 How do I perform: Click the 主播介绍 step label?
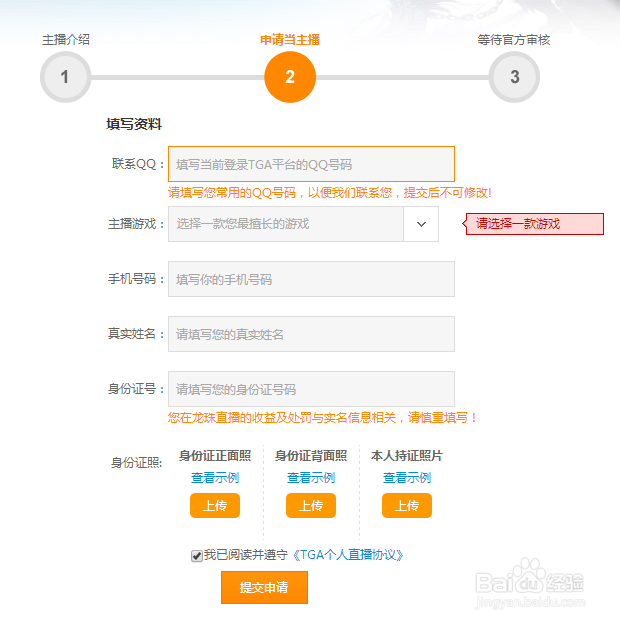tap(66, 39)
